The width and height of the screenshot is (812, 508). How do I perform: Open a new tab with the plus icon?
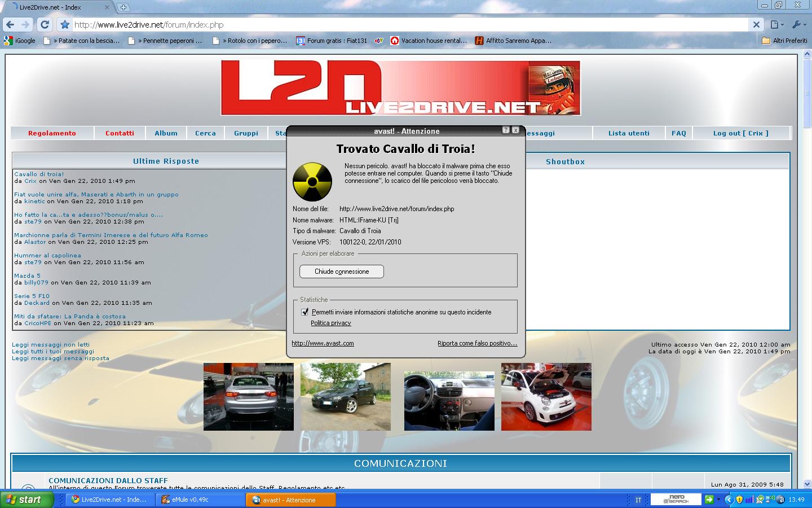123,7
